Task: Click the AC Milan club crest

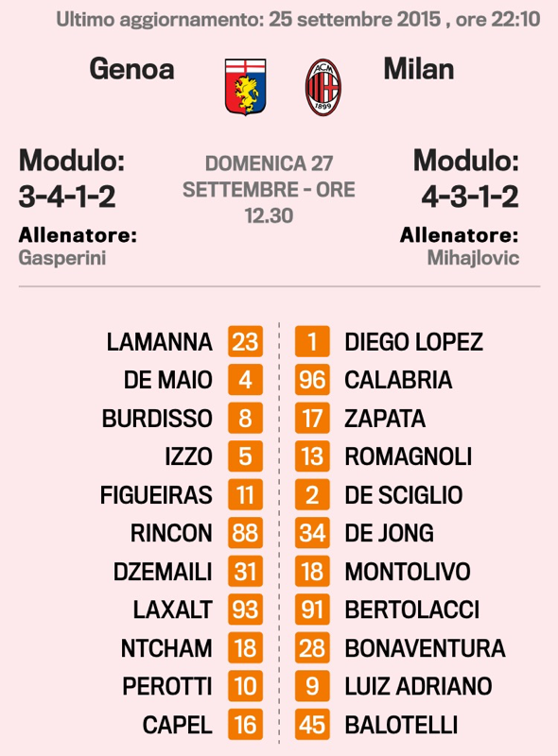Action: pyautogui.click(x=323, y=87)
